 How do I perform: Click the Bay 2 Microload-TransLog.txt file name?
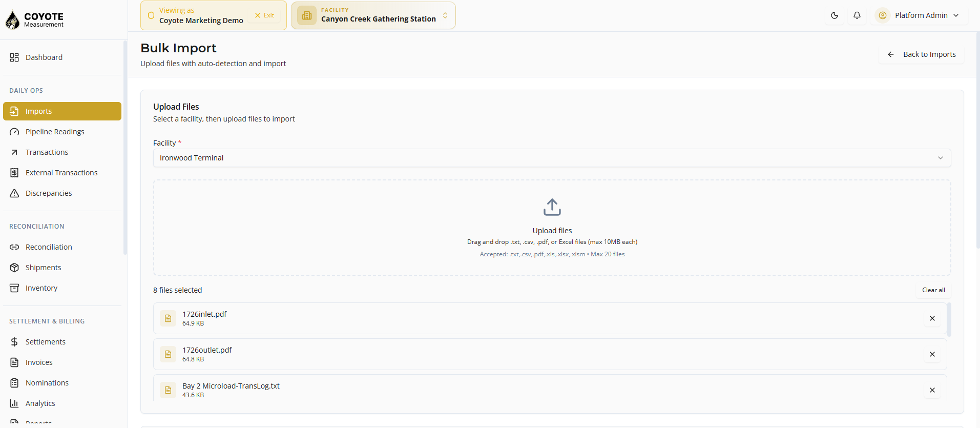pos(231,386)
